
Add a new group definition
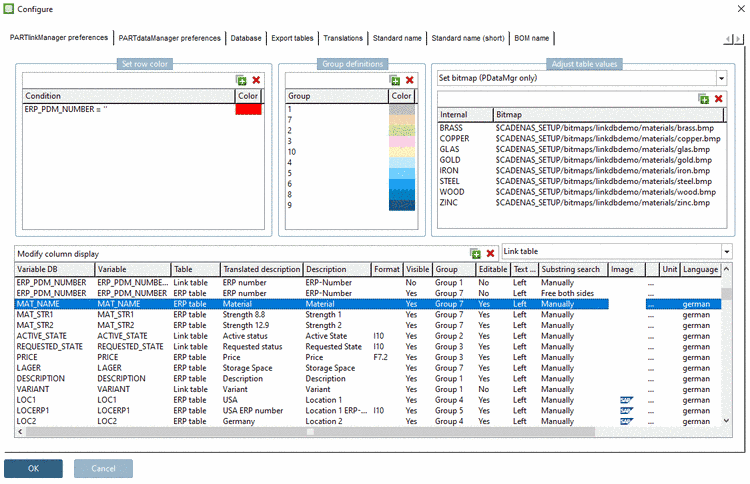pos(395,80)
